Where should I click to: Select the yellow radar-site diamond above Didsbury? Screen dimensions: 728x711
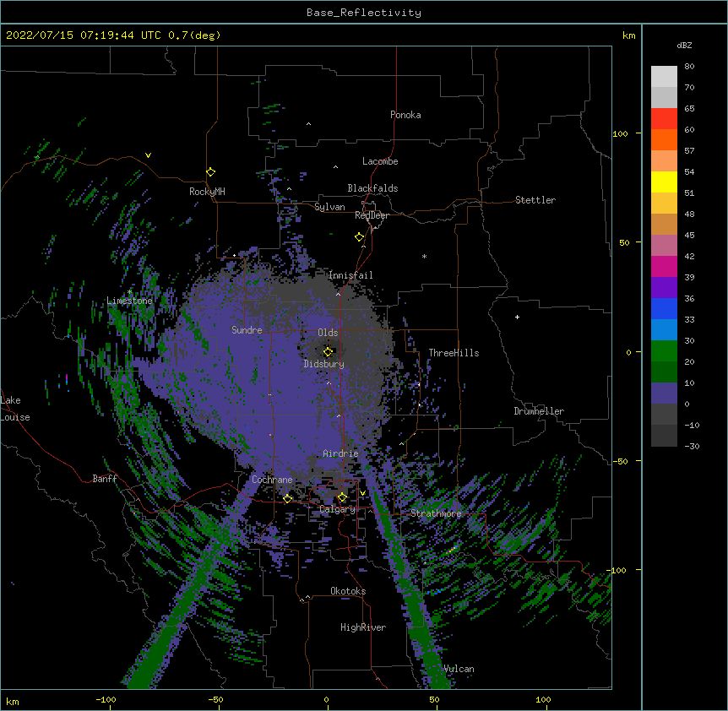[328, 351]
